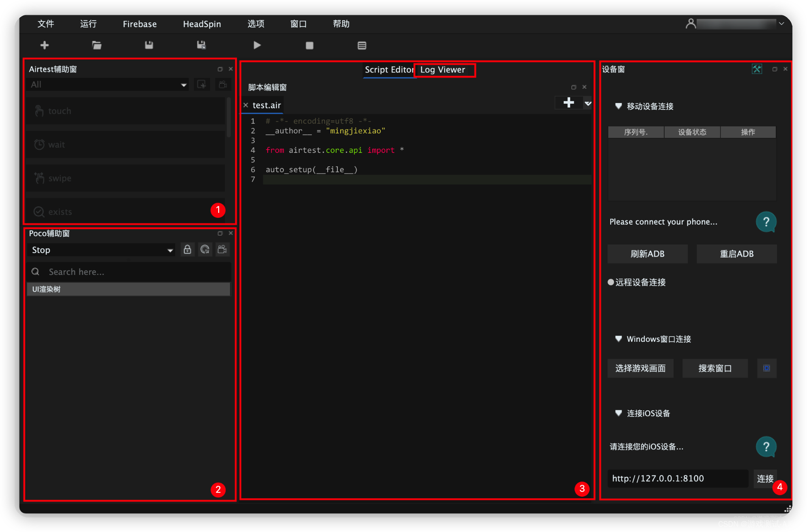The width and height of the screenshot is (807, 532).
Task: Float the 脚本编辑窗 panel
Action: coord(574,87)
